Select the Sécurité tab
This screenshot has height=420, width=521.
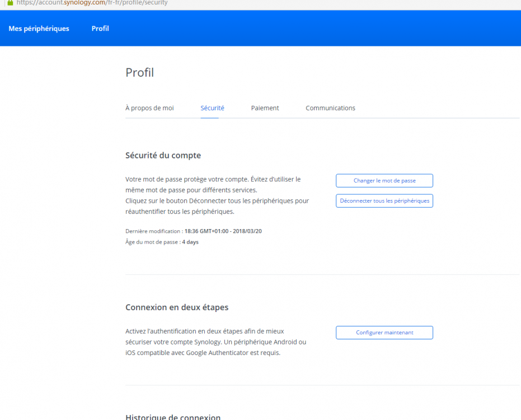(x=212, y=108)
